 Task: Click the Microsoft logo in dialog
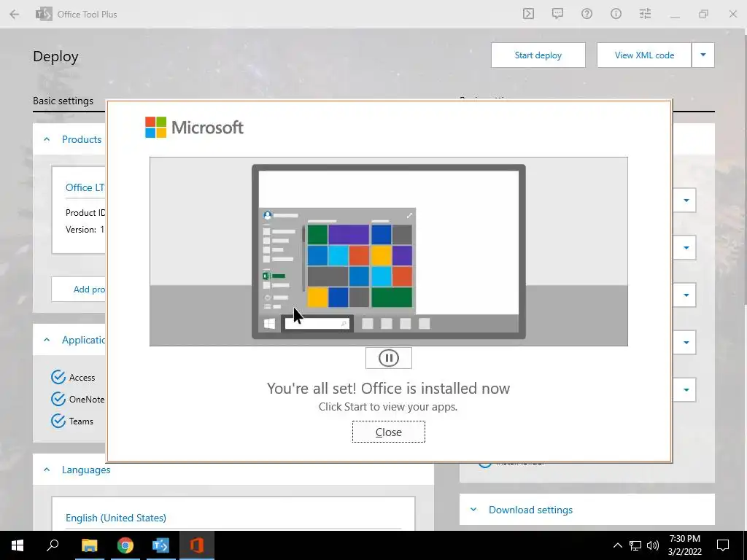point(194,127)
